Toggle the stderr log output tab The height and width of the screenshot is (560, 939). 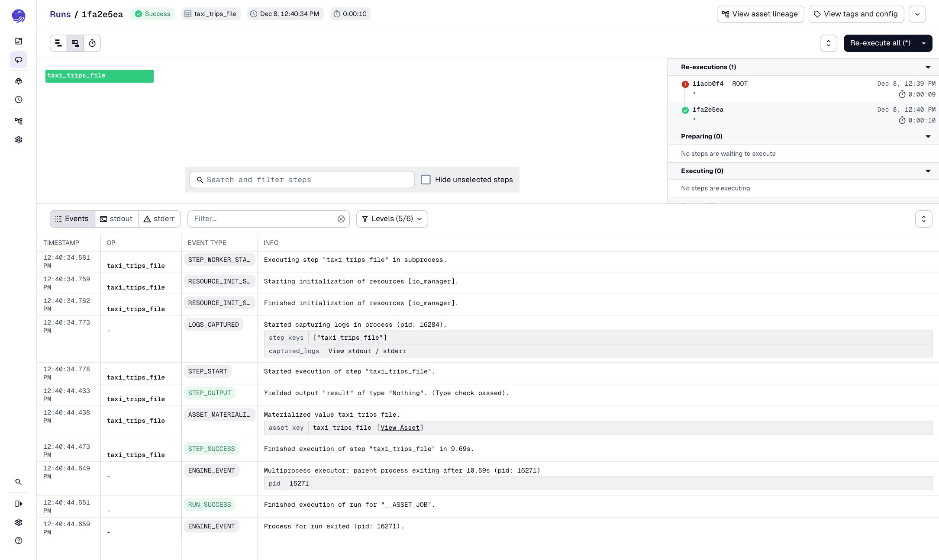tap(159, 219)
